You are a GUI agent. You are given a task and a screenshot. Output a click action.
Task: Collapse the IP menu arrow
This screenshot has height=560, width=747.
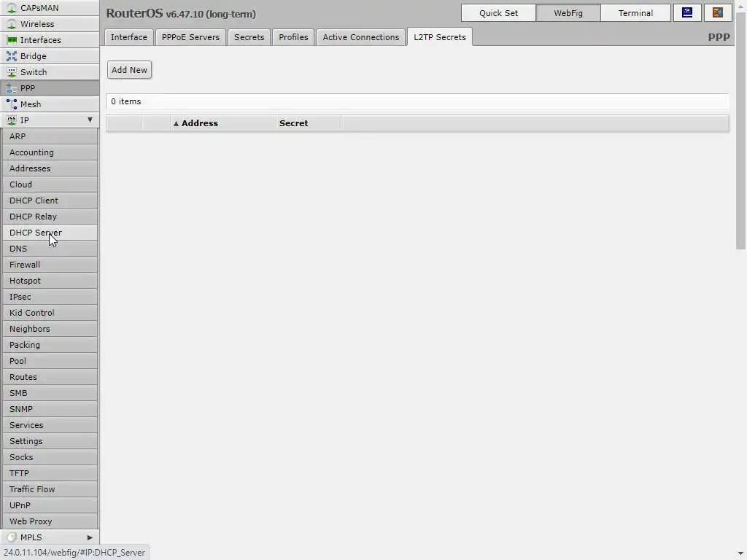90,120
